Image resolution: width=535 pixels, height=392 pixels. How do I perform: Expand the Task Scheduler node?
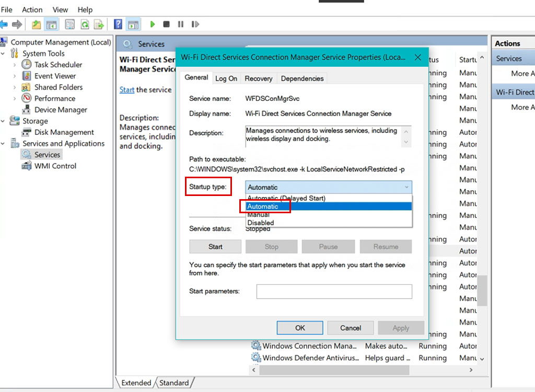tap(14, 65)
